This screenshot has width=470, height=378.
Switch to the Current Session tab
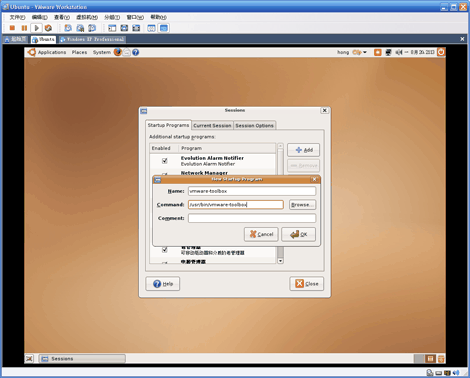tap(212, 125)
